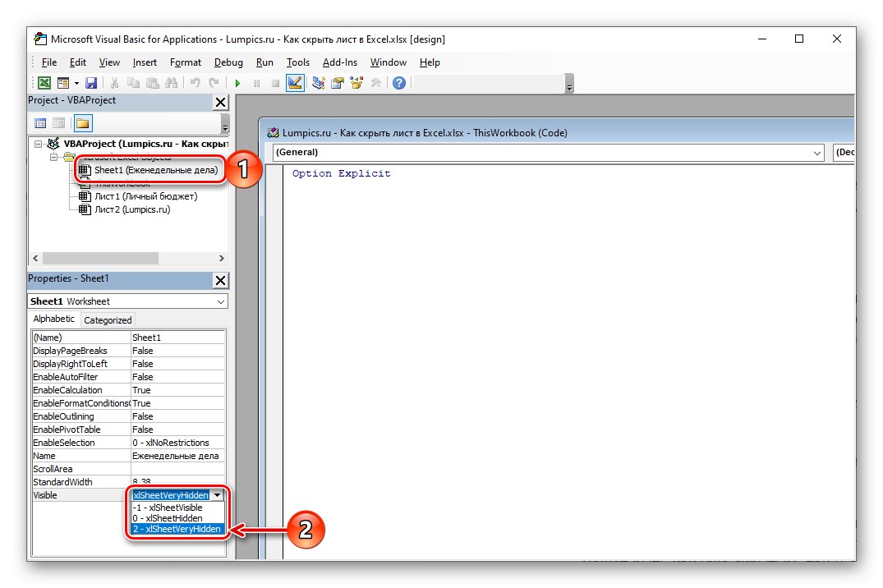Close the Project - VBAProject panel
Viewport: 883px width, 588px height.
[x=221, y=103]
